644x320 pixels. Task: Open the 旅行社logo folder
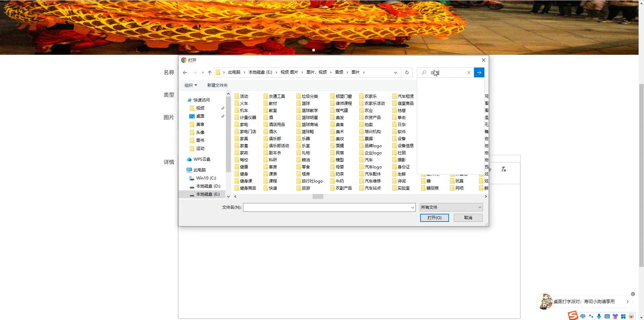312,181
